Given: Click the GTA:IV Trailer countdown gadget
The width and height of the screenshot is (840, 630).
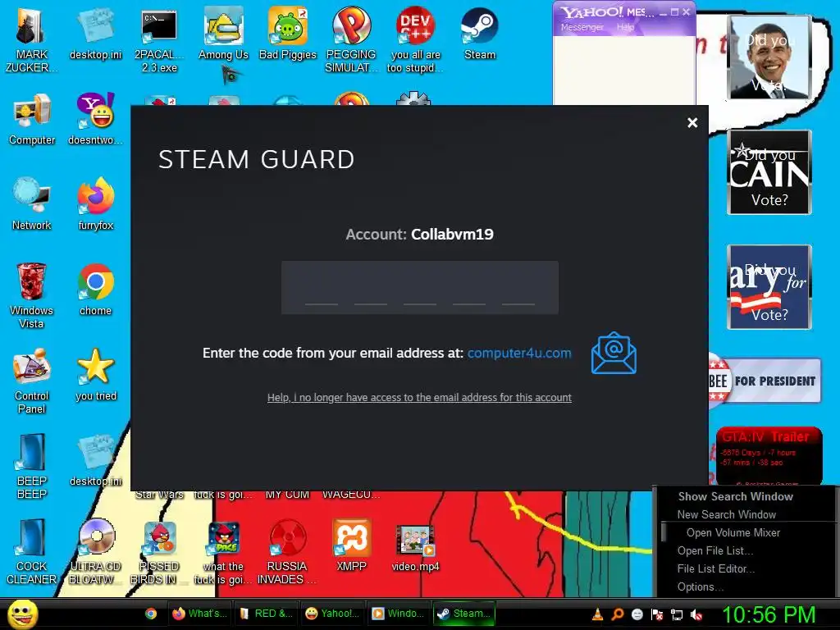Looking at the screenshot, I should coord(769,456).
